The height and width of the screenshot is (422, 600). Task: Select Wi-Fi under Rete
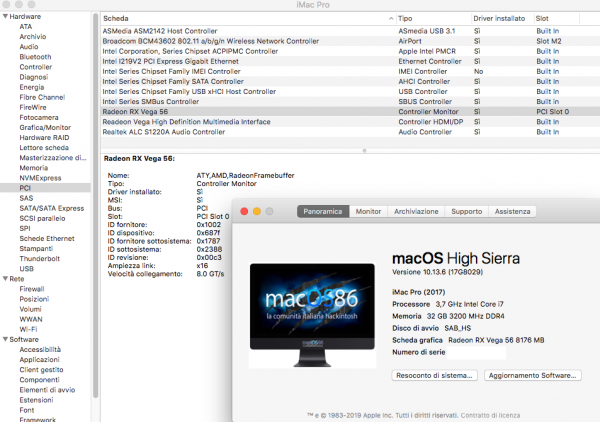[28, 329]
